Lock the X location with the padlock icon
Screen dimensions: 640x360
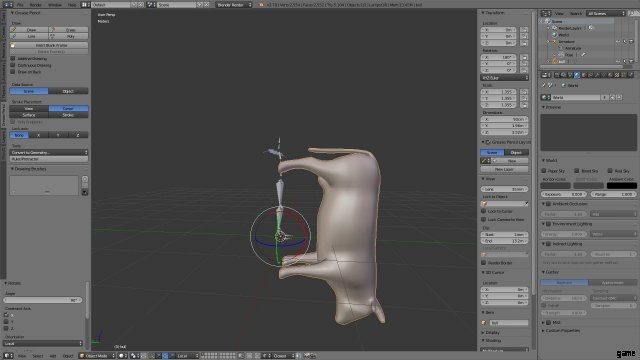[x=524, y=30]
